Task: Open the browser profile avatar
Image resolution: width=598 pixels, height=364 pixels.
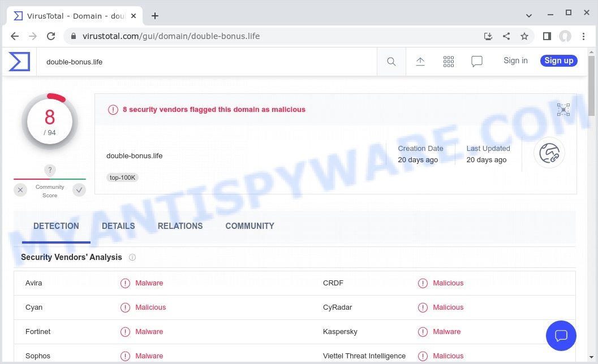Action: coord(565,36)
